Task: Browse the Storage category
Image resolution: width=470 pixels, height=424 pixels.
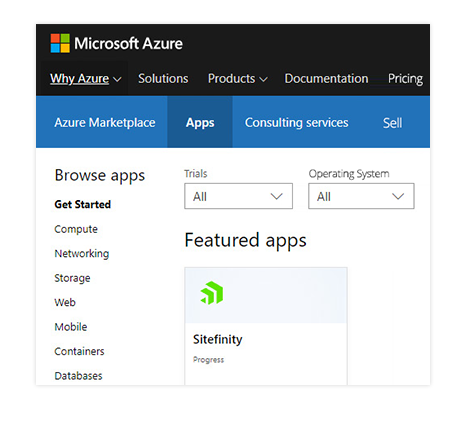Action: 72,278
